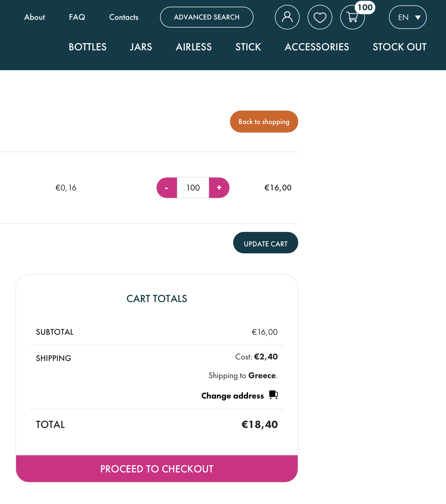Click the Back to shopping button
The width and height of the screenshot is (446, 504).
coord(264,122)
